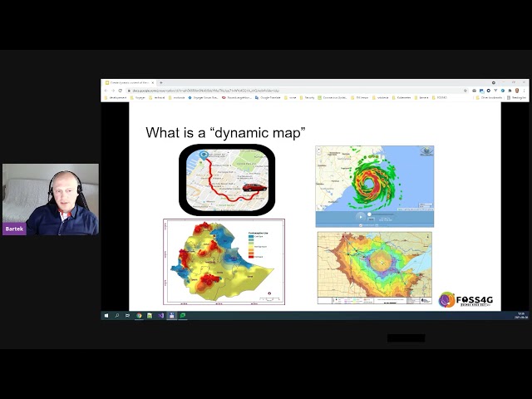Open the Voyager Scrum bookmark

[203, 98]
